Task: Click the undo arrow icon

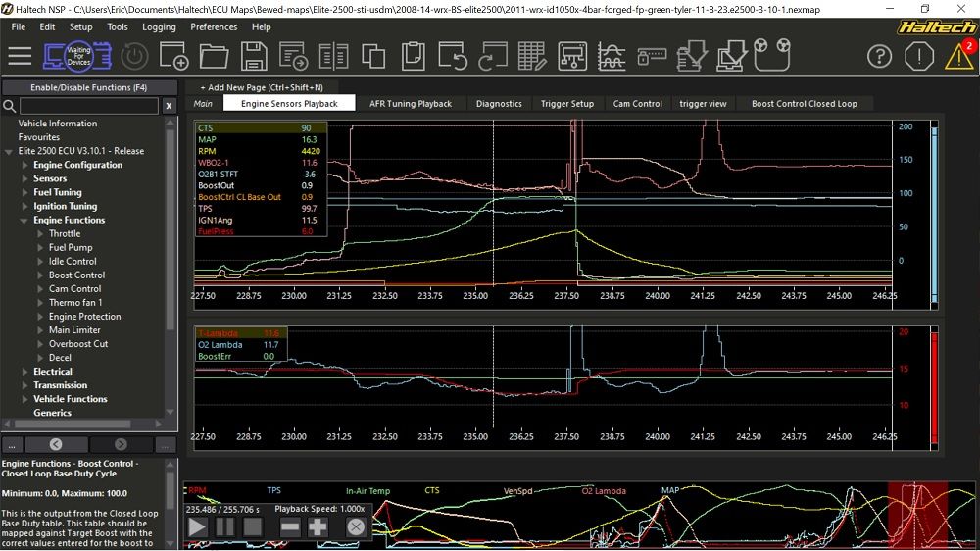Action: click(453, 55)
